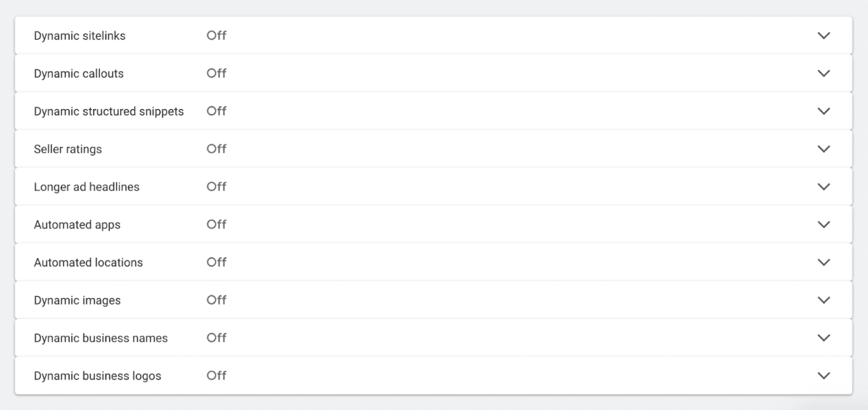This screenshot has height=410, width=868.
Task: Expand the Automated locations section
Action: click(x=823, y=262)
